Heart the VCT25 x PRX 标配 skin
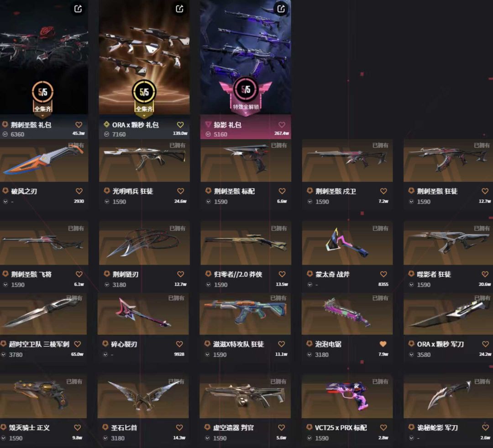This screenshot has width=493, height=448. 383,427
